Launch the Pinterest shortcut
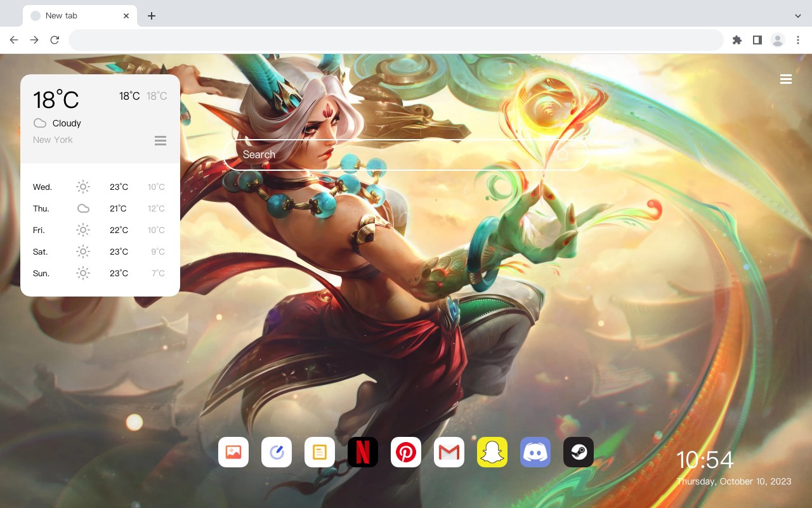Image resolution: width=812 pixels, height=508 pixels. [406, 452]
